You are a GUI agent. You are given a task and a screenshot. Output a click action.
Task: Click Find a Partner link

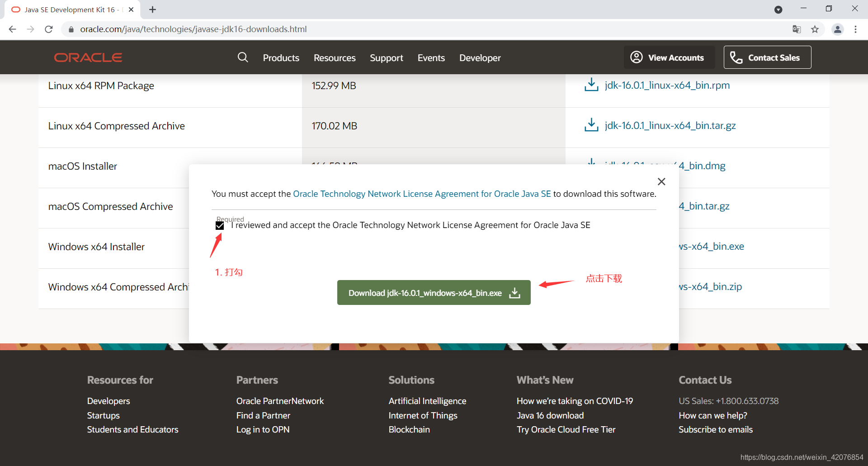click(x=263, y=415)
